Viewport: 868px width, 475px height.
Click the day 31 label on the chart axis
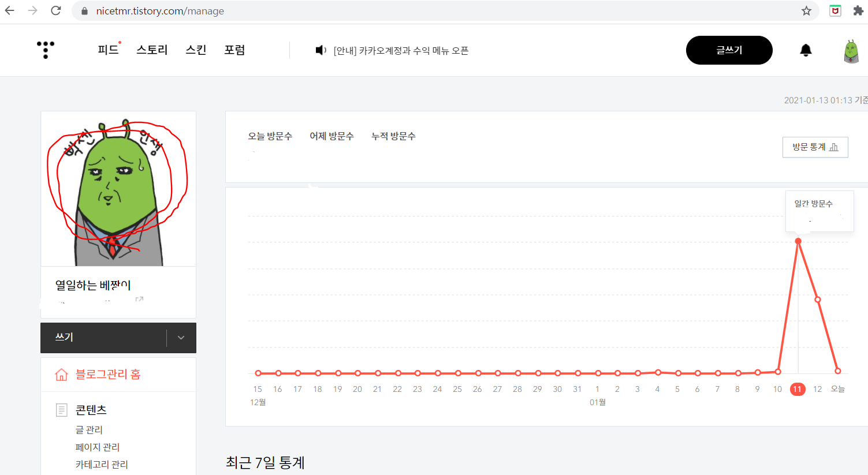577,389
